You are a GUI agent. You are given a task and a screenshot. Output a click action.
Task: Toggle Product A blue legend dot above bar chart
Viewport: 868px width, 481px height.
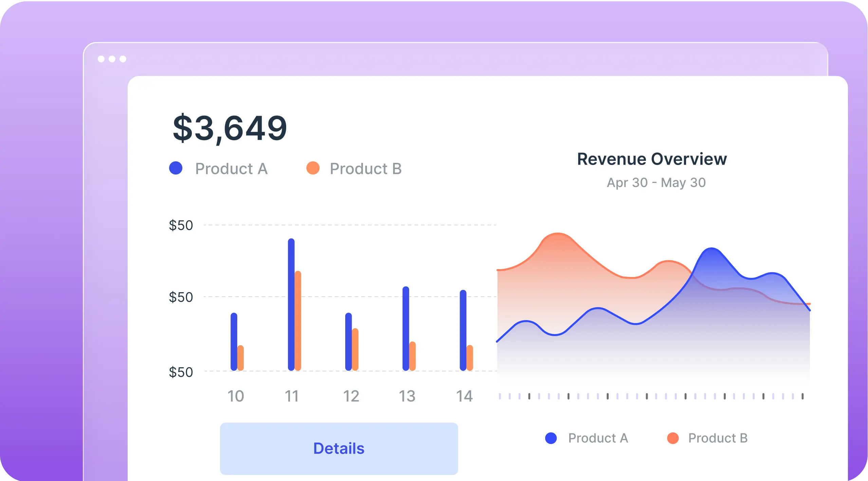click(176, 168)
